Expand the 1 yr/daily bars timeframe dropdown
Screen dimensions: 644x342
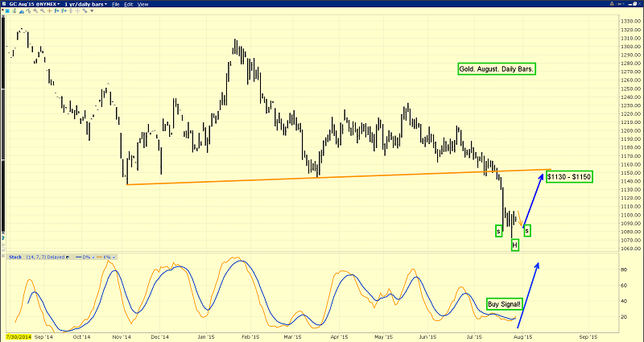click(x=85, y=5)
